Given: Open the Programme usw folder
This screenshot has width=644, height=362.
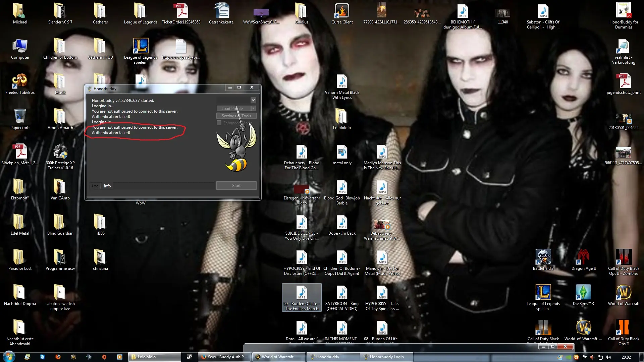Looking at the screenshot, I should click(60, 260).
